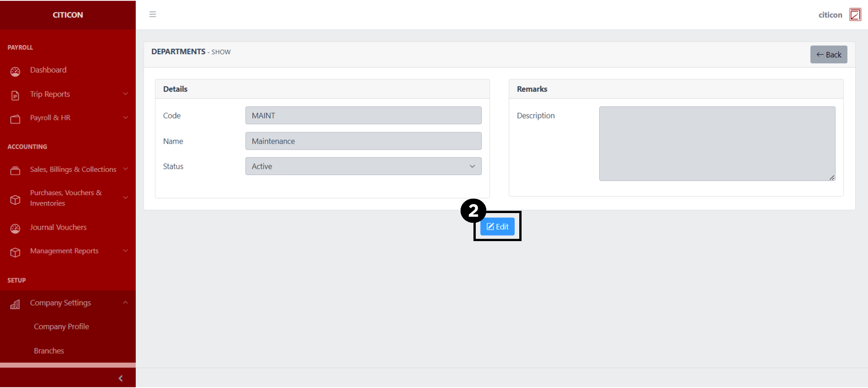
Task: Open Company Profile in the sidebar
Action: [61, 326]
